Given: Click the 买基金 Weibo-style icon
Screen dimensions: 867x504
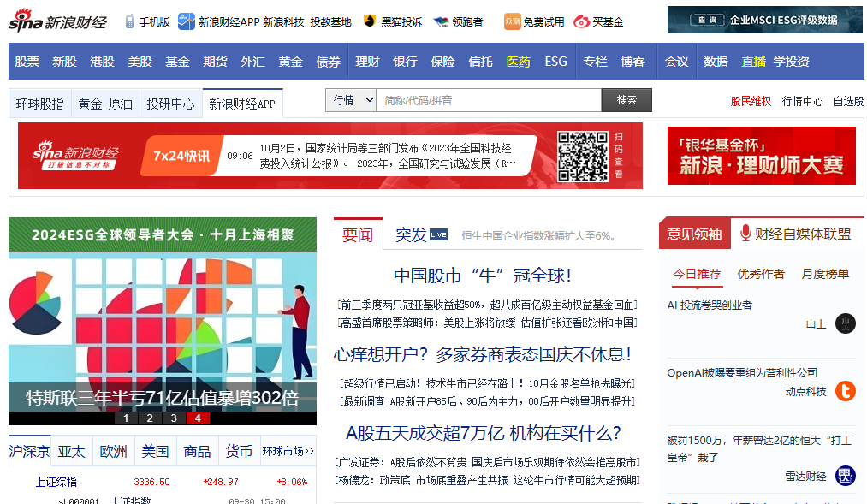Looking at the screenshot, I should pos(581,21).
